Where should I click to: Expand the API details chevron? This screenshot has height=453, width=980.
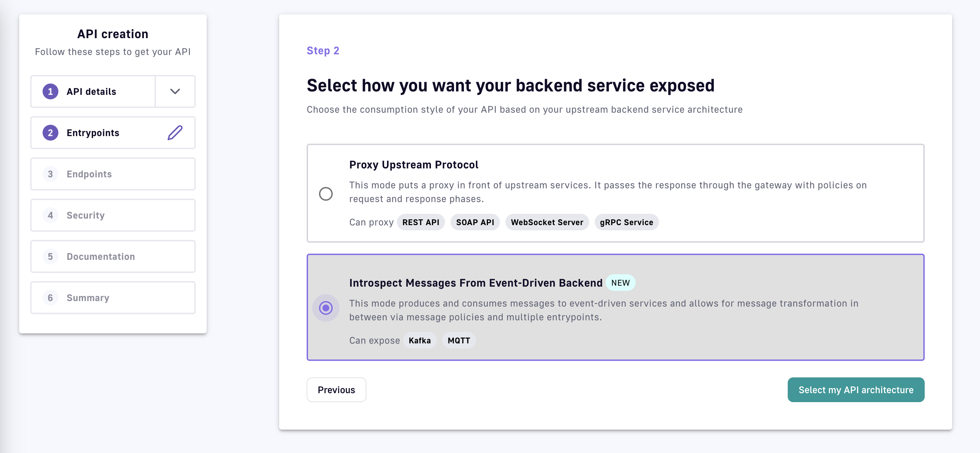(x=175, y=91)
